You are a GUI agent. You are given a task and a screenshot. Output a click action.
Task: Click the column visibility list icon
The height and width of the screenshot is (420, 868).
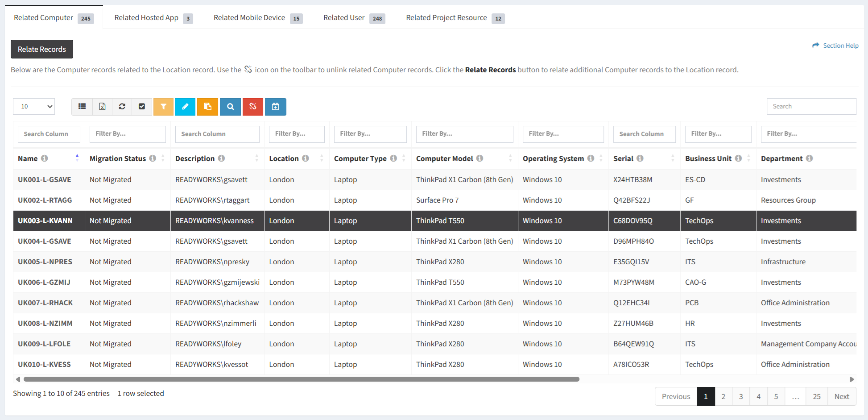82,107
